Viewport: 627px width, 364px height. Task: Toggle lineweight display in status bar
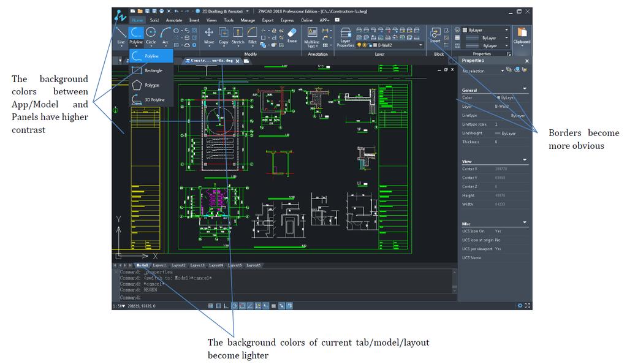[x=274, y=306]
